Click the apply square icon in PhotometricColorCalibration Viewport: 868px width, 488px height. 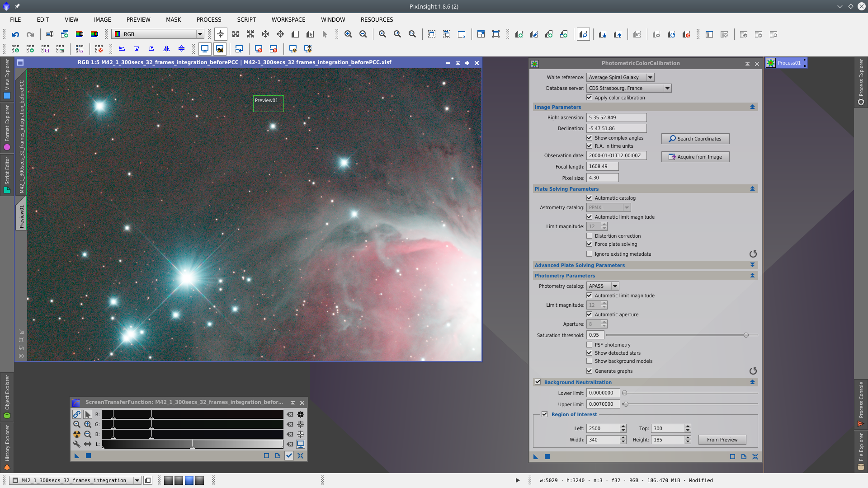[547, 457]
